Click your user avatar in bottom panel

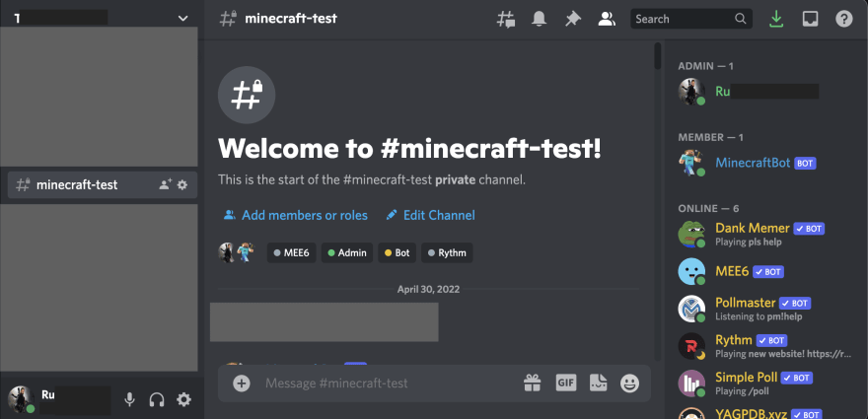coord(21,399)
